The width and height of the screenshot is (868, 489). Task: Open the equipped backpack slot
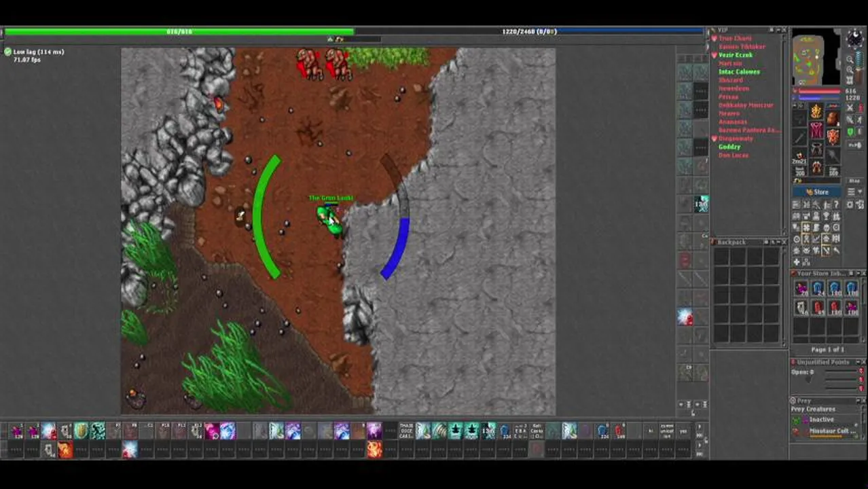coord(832,119)
